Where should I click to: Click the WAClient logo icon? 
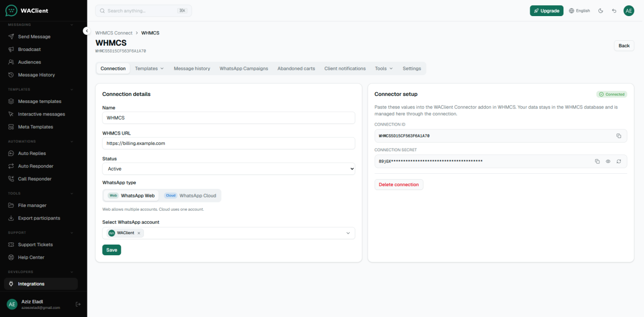pyautogui.click(x=11, y=10)
